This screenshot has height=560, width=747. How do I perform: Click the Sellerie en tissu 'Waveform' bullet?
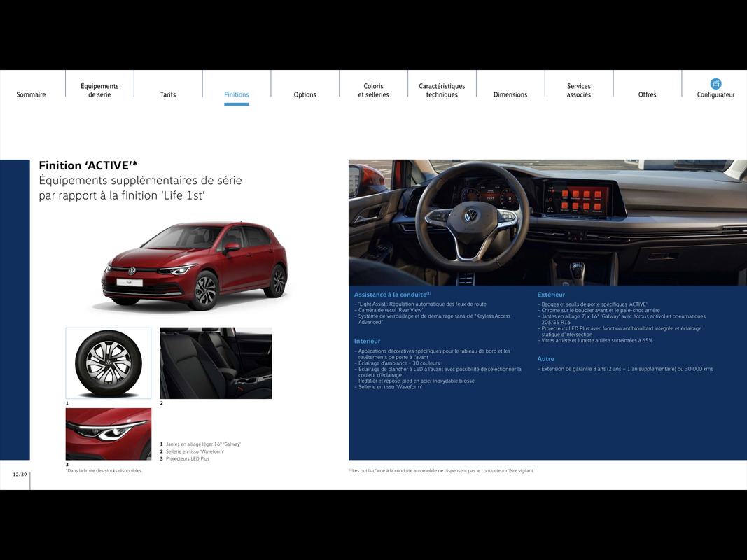pos(389,387)
